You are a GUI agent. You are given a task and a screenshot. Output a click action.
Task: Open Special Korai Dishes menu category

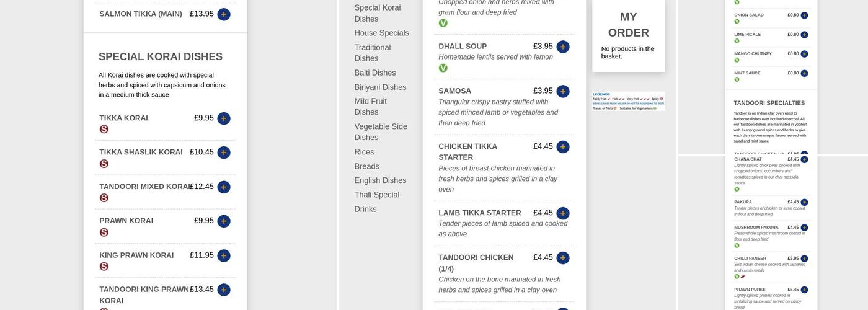pyautogui.click(x=378, y=13)
